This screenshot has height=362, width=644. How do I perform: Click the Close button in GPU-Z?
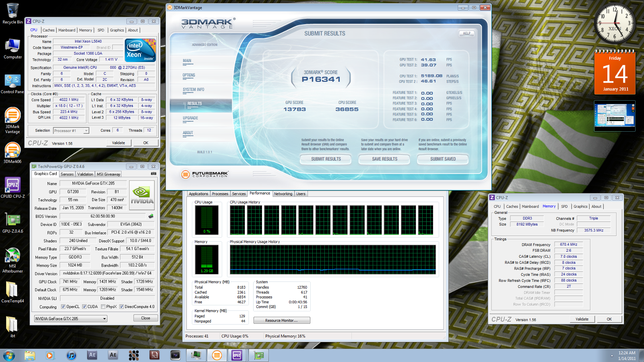tap(146, 318)
